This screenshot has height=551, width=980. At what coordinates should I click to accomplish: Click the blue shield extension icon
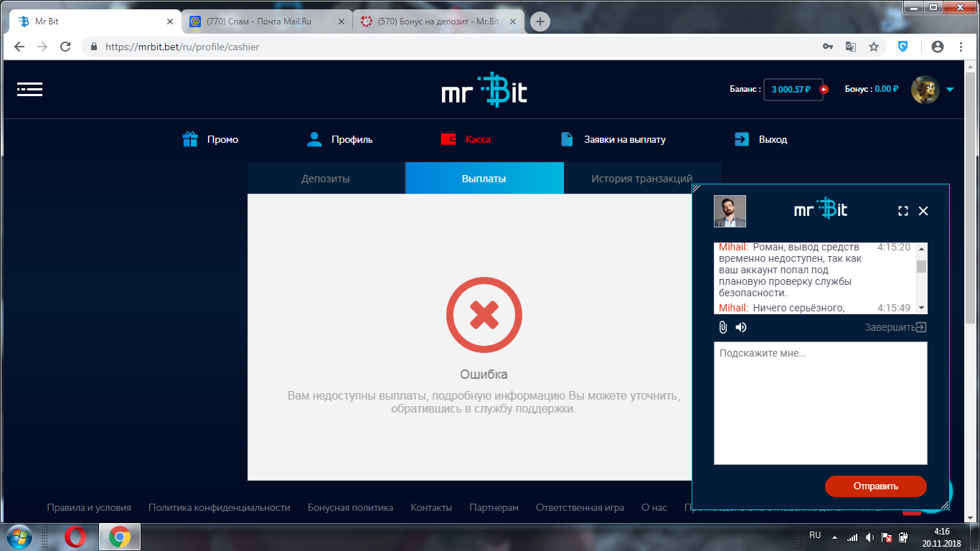point(903,47)
